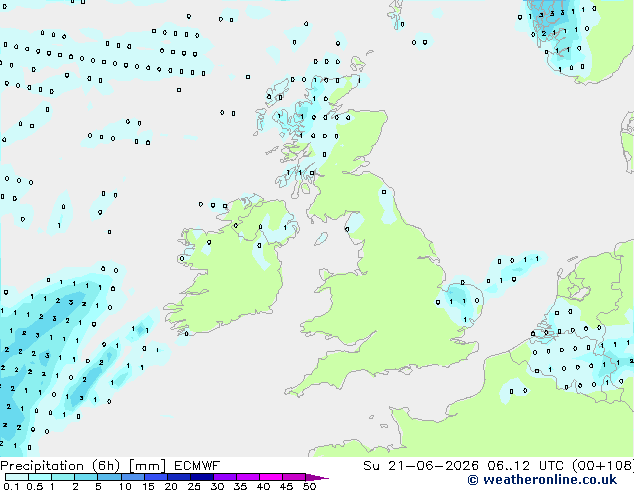Pick the 10–15 mm legend swatch
The height and width of the screenshot is (490, 634).
tap(133, 477)
